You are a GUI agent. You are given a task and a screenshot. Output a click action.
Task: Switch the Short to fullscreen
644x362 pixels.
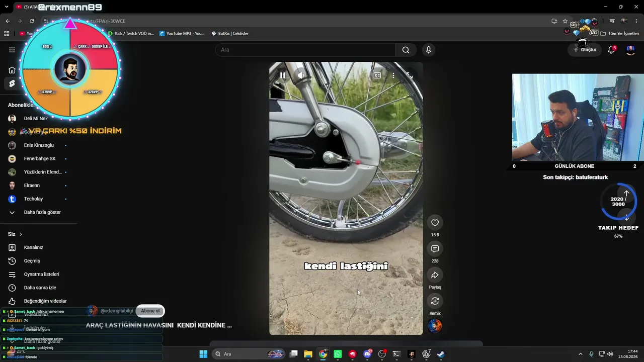pos(410,75)
